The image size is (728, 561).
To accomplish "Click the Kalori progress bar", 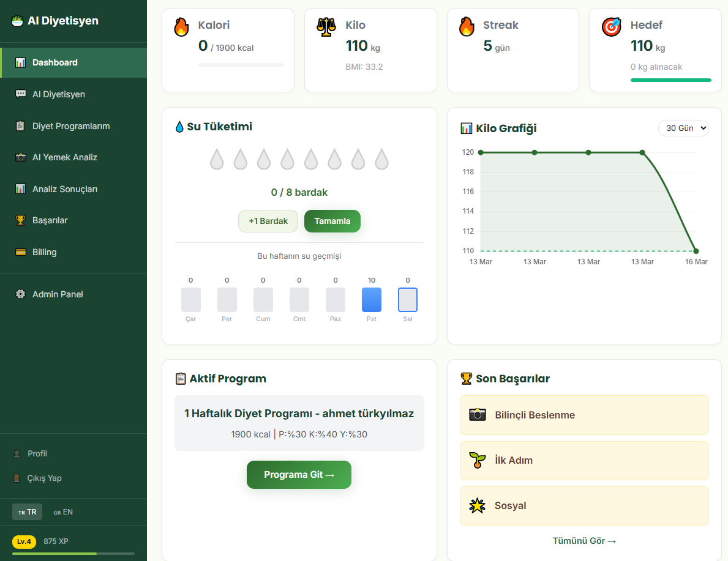I will coord(241,65).
